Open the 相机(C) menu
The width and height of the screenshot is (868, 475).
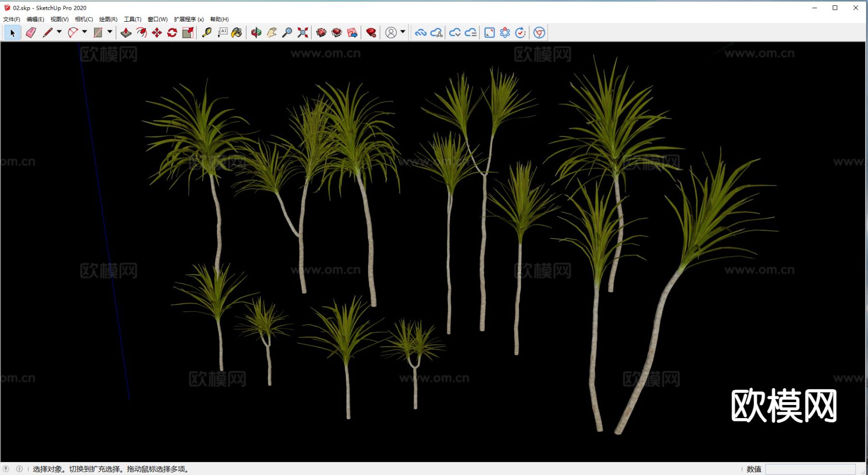[x=84, y=19]
